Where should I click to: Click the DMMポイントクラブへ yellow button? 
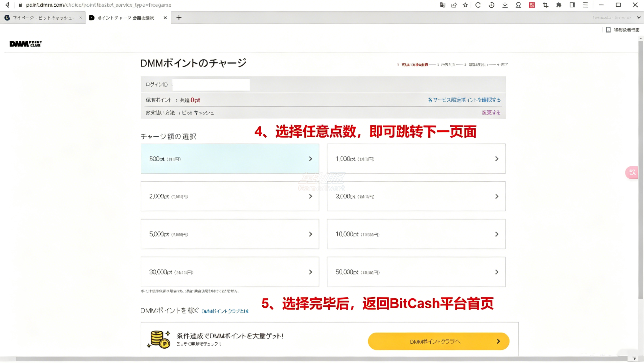click(438, 341)
